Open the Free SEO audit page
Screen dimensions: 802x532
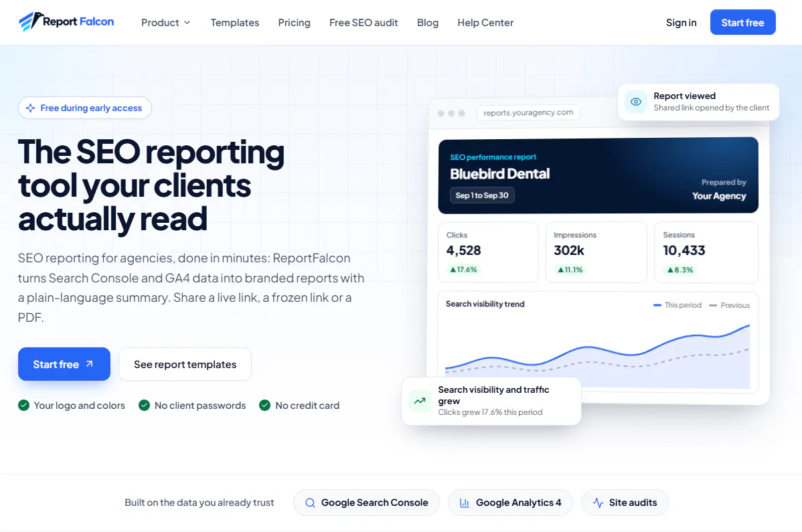(x=364, y=23)
